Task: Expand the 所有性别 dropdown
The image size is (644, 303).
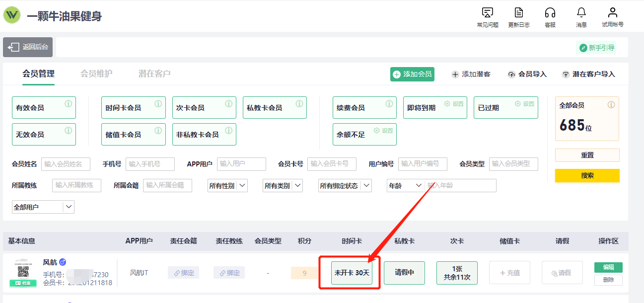Action: (228, 186)
